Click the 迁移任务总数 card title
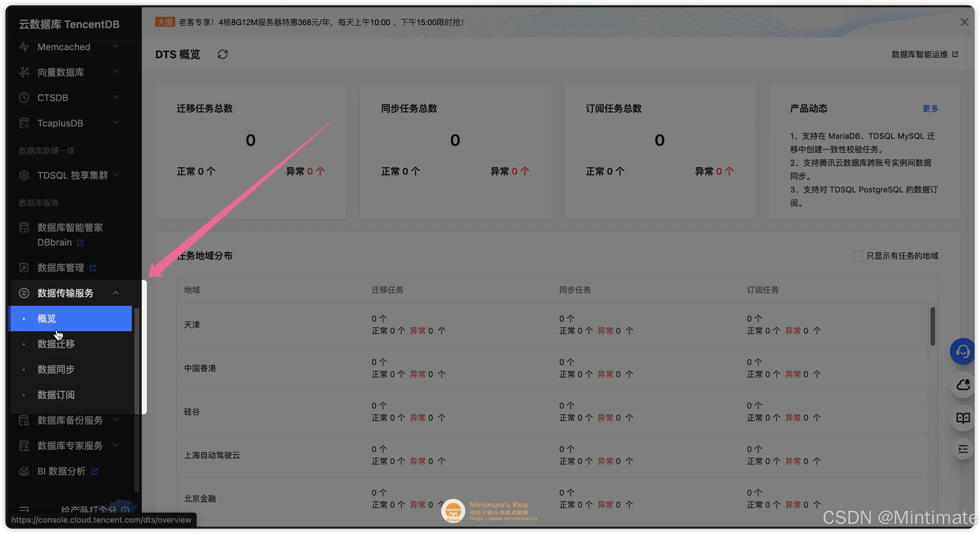 205,108
